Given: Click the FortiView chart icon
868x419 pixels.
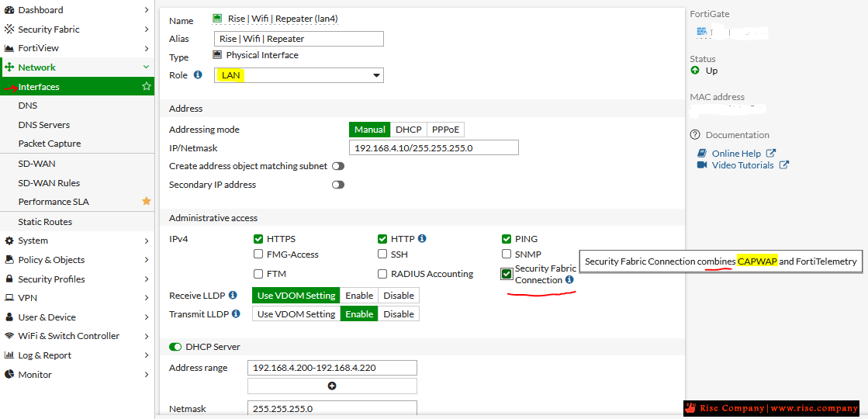Looking at the screenshot, I should click(9, 48).
